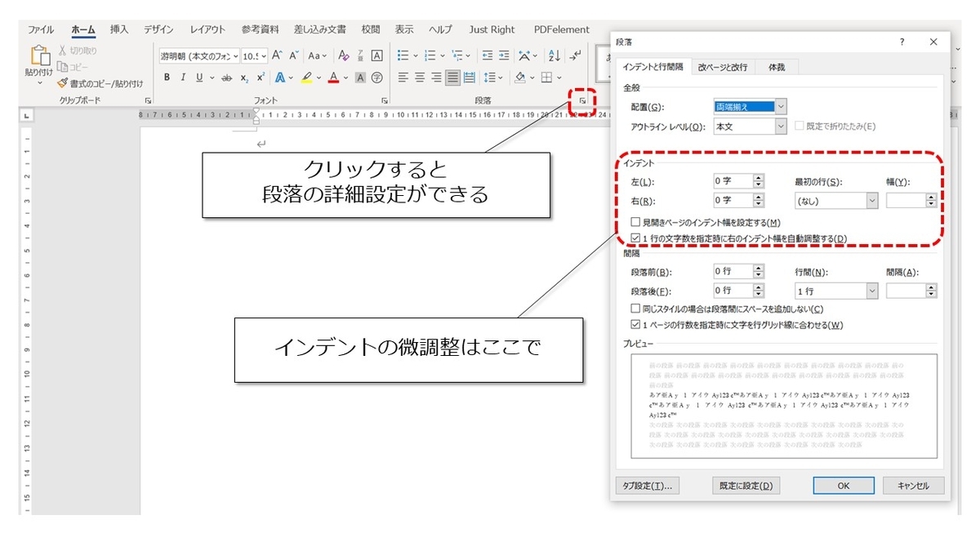The image size is (980, 551).
Task: Open the ファイル menu tab
Action: click(x=41, y=29)
